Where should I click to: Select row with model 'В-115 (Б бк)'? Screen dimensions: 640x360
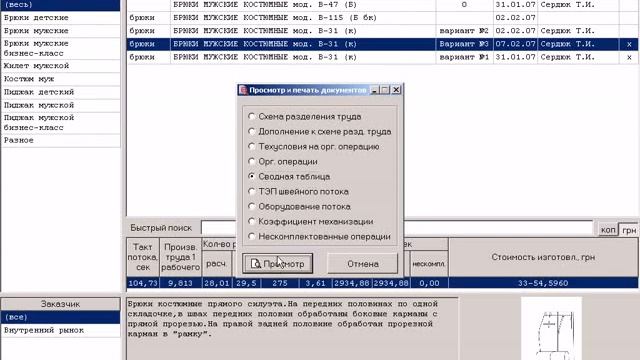pos(383,18)
